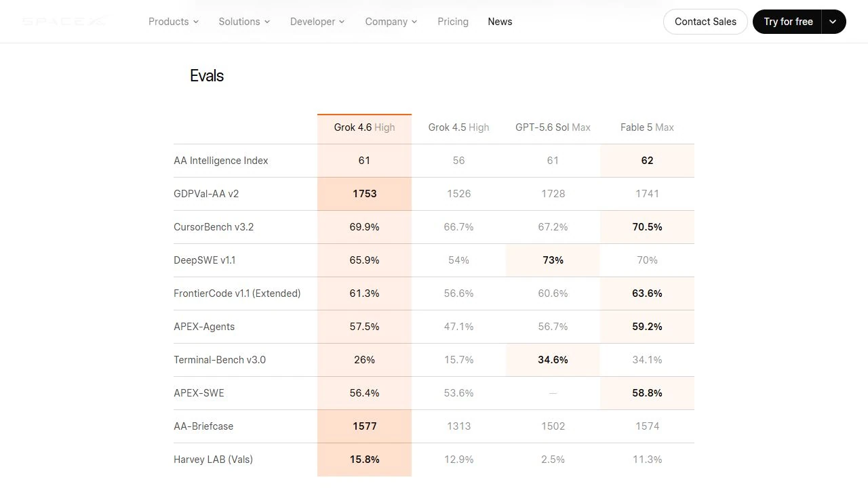Click the 15.7% Terminal-Bench score
Screen dimensions: 868x488
click(x=458, y=360)
